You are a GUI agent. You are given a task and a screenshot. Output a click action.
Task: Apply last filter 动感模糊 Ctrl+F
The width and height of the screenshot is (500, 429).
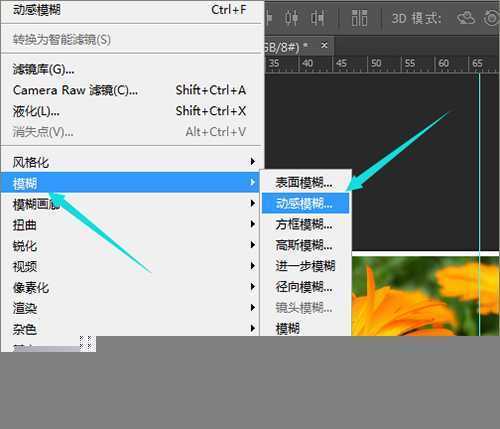pyautogui.click(x=130, y=10)
